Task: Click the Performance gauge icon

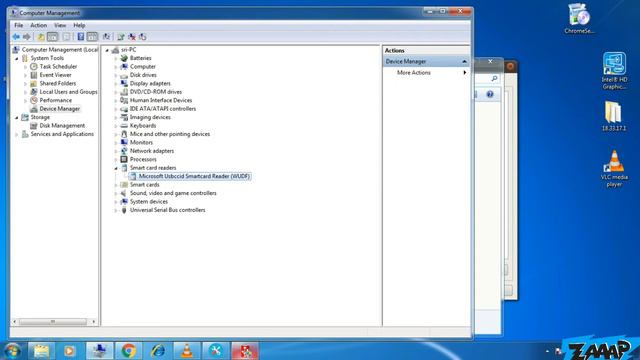Action: (x=34, y=100)
